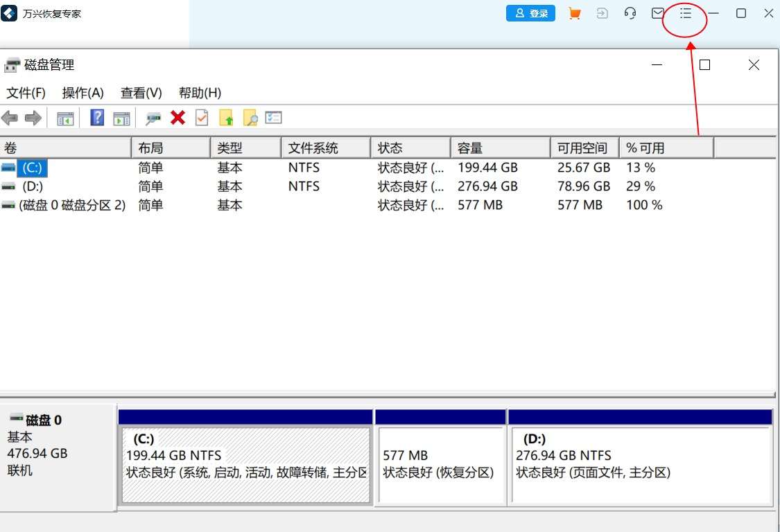Click the connect disk toolbar icon
The height and width of the screenshot is (532, 780).
[153, 118]
